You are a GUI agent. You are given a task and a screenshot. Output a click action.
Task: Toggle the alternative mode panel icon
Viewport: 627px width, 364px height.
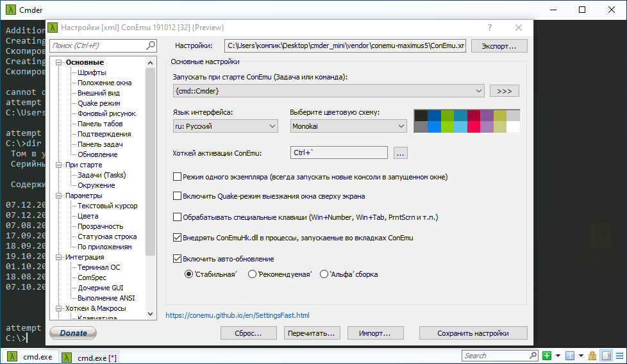pyautogui.click(x=606, y=356)
